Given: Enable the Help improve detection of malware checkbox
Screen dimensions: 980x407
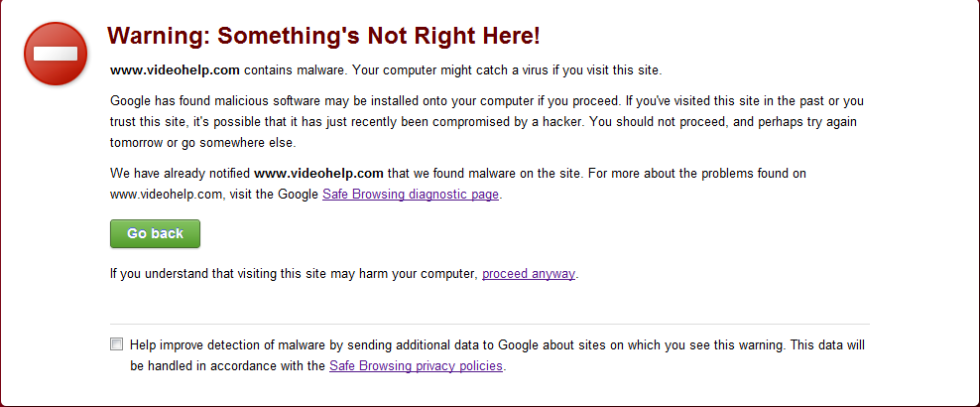Looking at the screenshot, I should tap(117, 344).
